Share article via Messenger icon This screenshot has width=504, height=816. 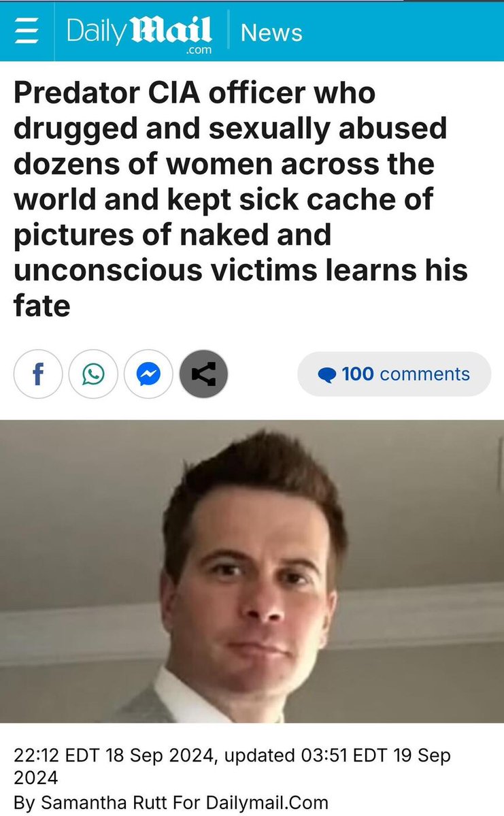(148, 374)
